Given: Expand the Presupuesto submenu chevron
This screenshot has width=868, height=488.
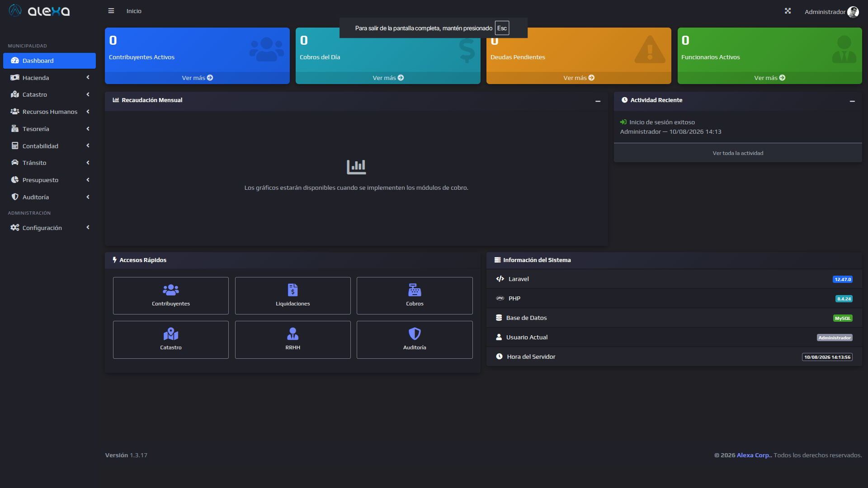Looking at the screenshot, I should pos(88,180).
